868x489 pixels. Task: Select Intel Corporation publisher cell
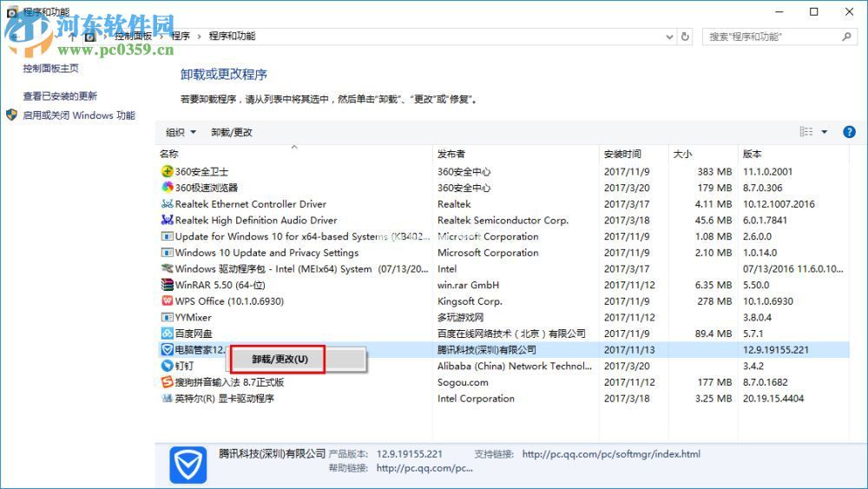(x=476, y=398)
